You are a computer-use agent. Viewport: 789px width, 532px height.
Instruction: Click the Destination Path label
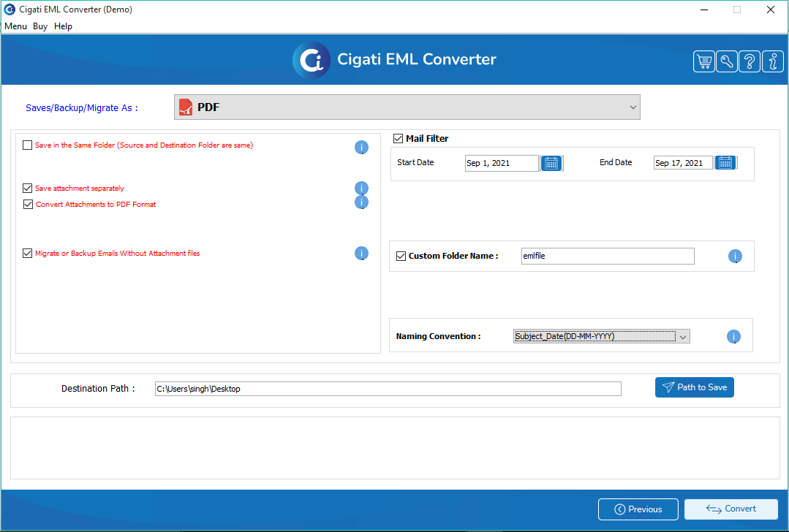(x=98, y=389)
